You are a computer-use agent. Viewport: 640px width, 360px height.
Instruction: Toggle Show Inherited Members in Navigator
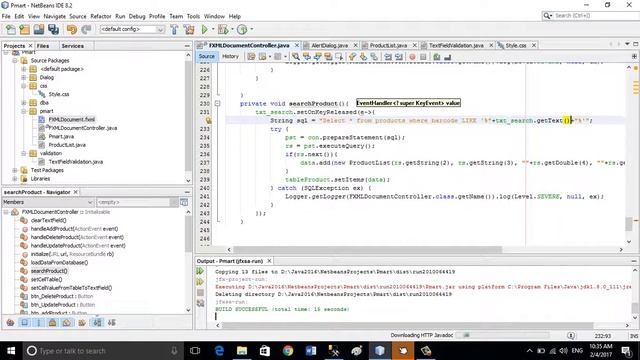pyautogui.click(x=10, y=322)
